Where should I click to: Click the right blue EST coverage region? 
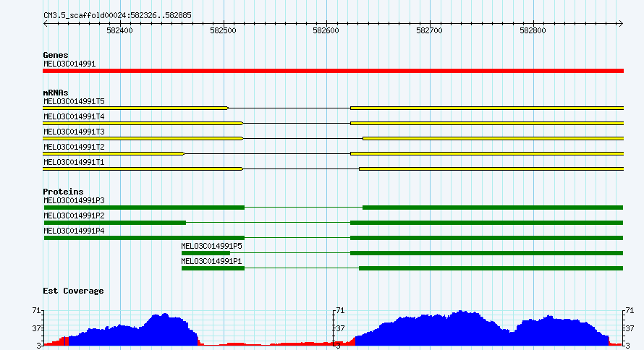[480, 330]
